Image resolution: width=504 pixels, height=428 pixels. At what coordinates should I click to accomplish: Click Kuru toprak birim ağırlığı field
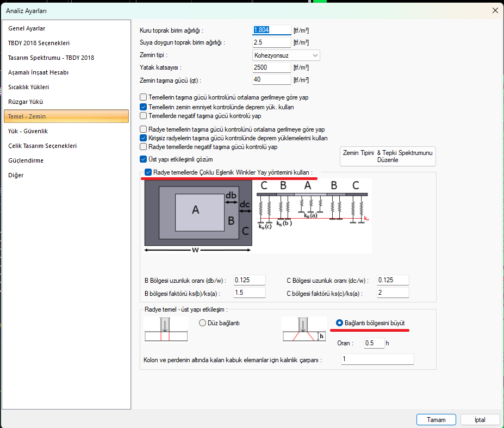(272, 30)
